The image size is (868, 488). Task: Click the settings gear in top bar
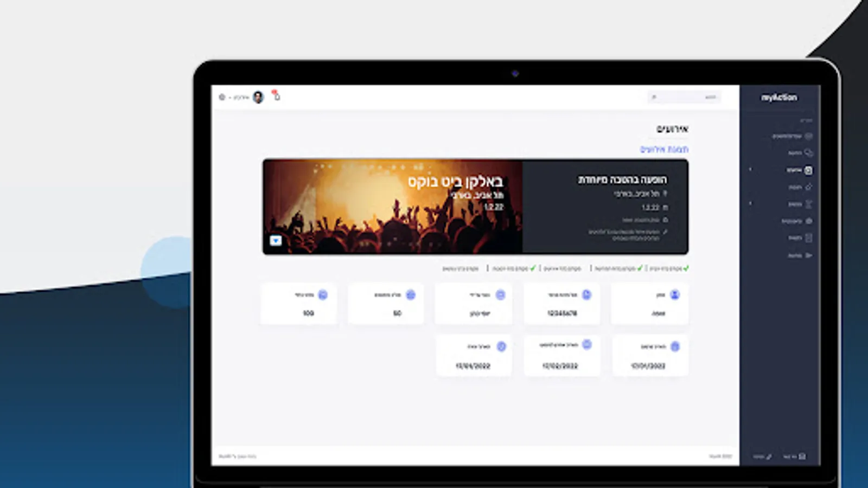222,98
